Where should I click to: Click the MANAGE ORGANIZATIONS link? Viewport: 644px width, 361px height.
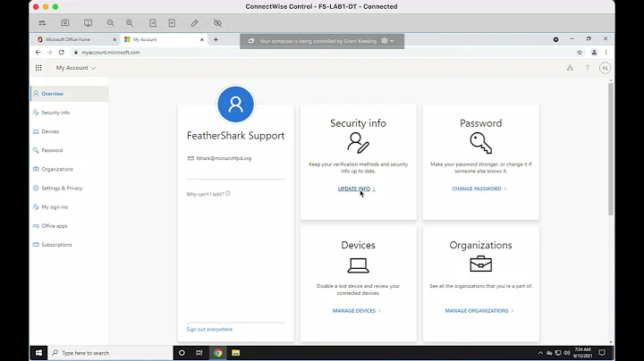(479, 311)
